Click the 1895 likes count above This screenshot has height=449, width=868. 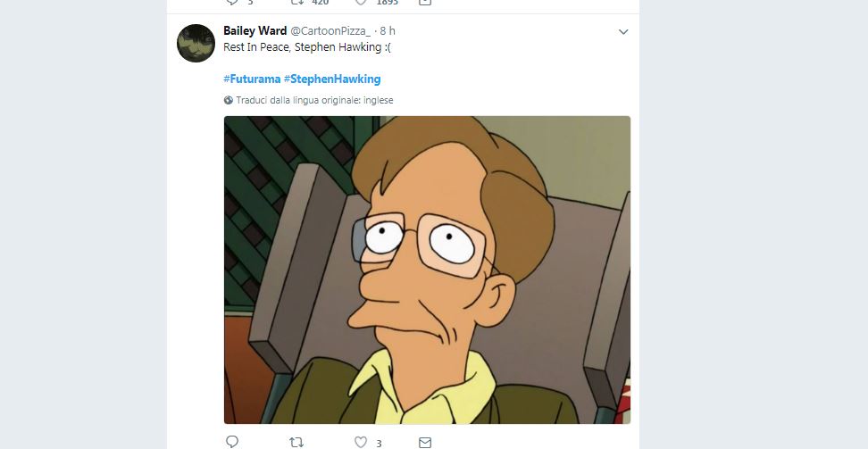(x=386, y=3)
